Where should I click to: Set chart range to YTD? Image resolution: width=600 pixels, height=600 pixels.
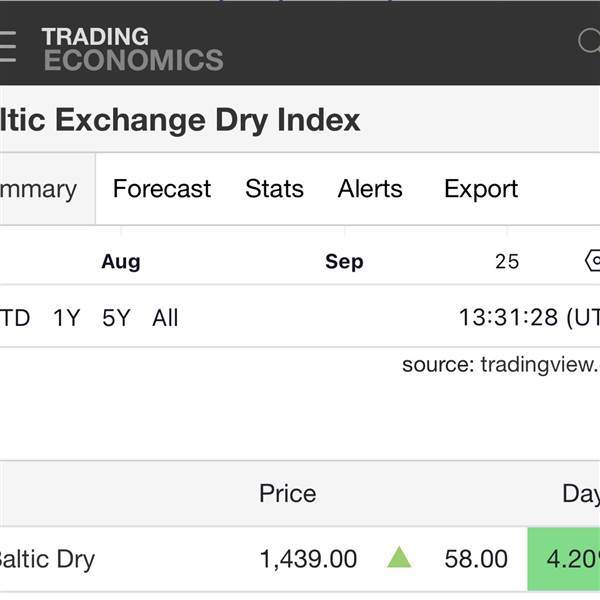pos(14,318)
